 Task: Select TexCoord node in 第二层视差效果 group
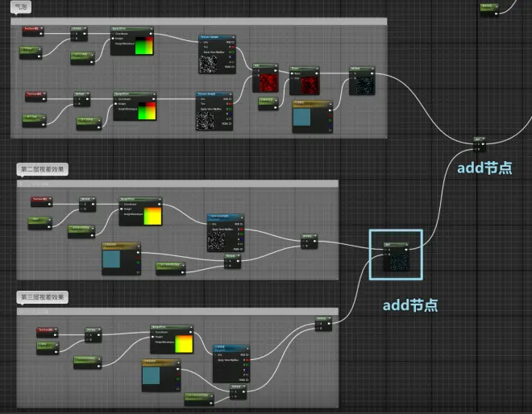pyautogui.click(x=41, y=201)
